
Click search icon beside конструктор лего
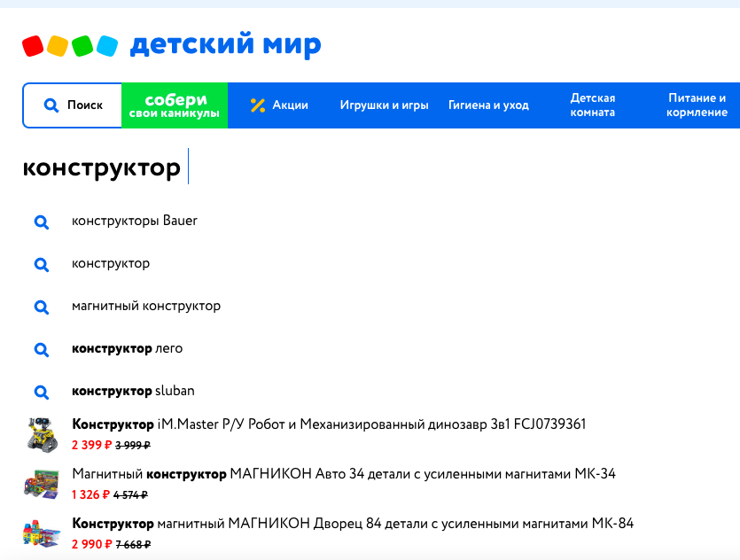pyautogui.click(x=42, y=350)
